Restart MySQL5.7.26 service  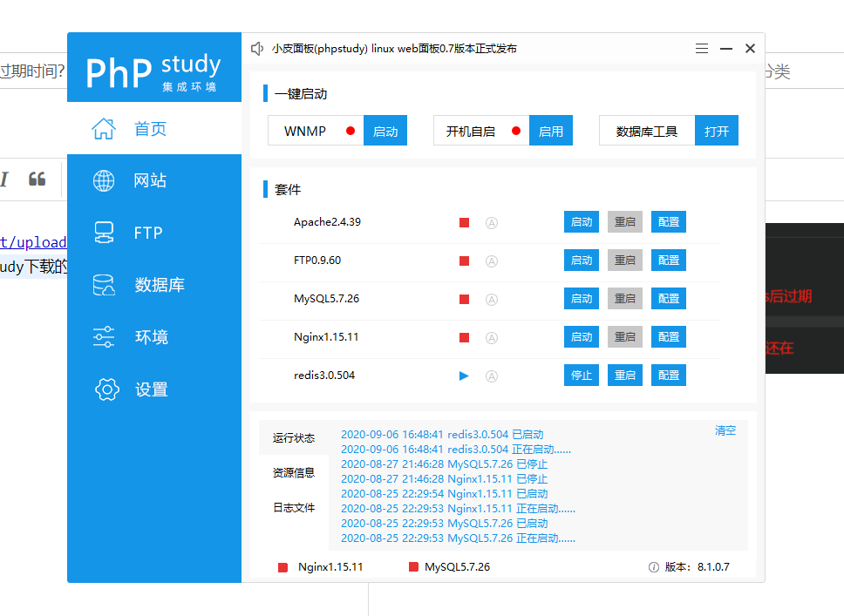pos(625,299)
